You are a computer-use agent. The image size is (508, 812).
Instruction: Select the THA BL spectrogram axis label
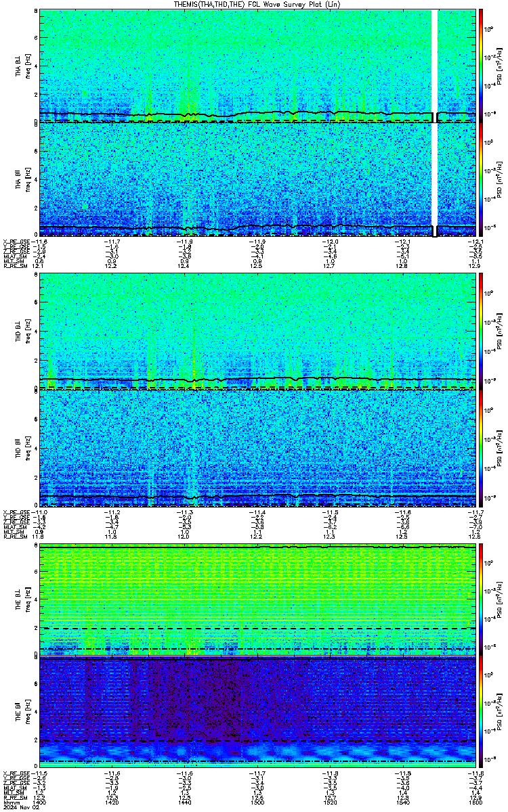click(x=19, y=67)
